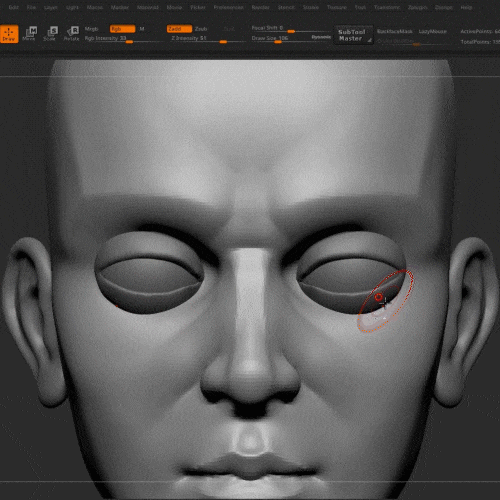Turn off the Zadd sculpt mode
Viewport: 500px width, 500px height.
tap(179, 29)
